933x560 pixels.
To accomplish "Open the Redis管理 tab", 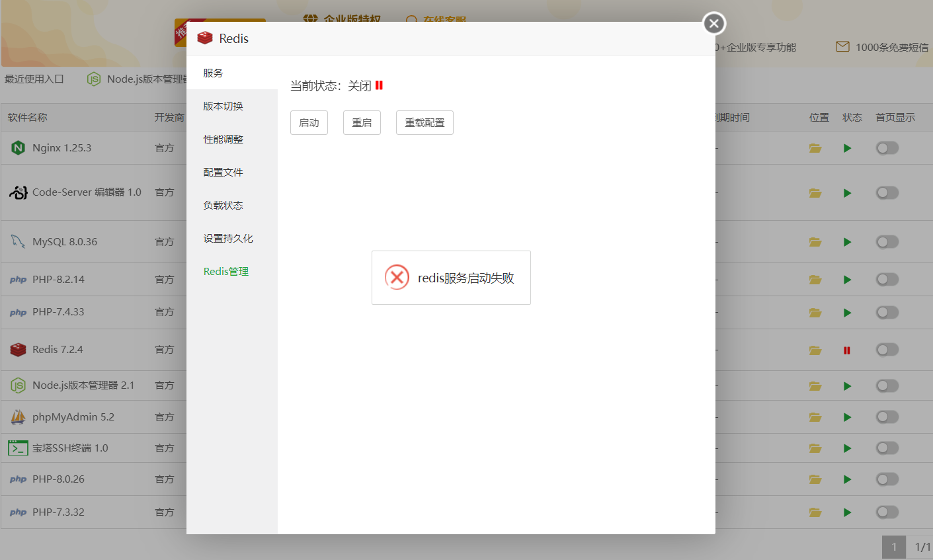I will pyautogui.click(x=232, y=271).
